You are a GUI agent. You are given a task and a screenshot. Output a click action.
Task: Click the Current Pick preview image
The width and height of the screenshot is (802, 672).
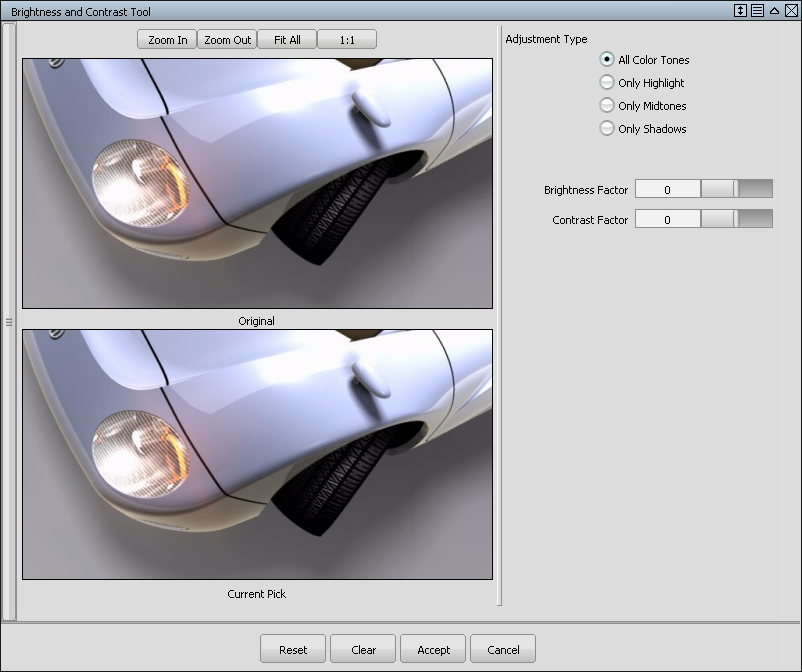(x=256, y=454)
